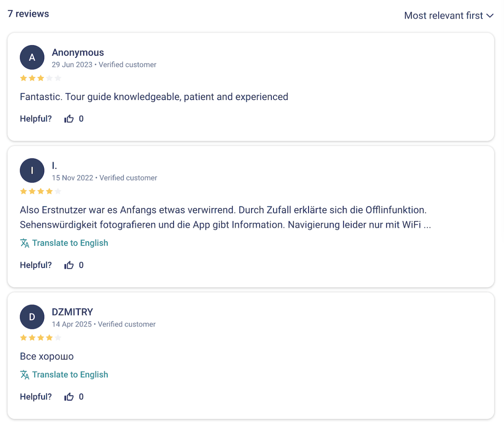
Task: Click the 'I' avatar circle
Action: 32,171
